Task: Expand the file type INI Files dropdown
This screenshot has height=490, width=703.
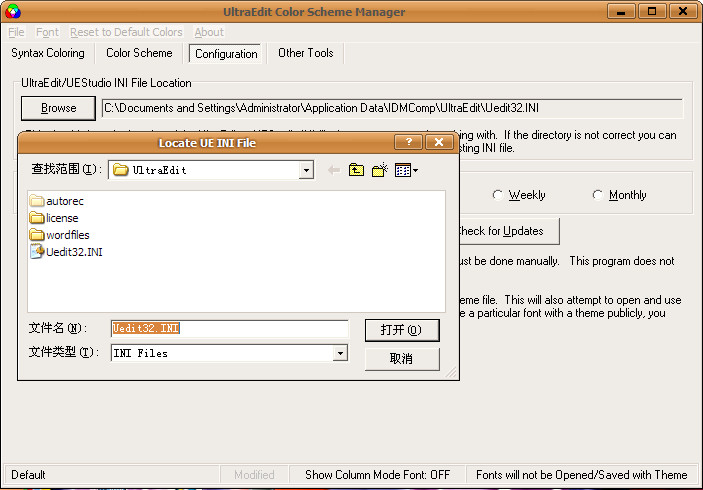Action: 340,353
